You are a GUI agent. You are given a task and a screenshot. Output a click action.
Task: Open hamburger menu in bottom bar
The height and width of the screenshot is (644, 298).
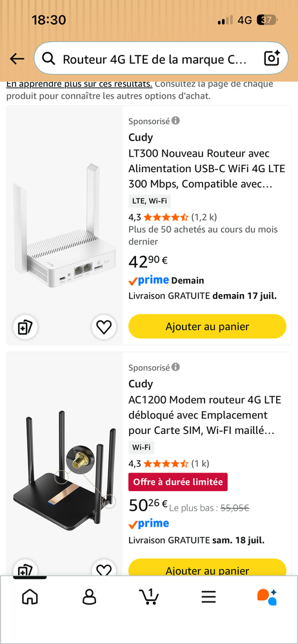tap(208, 597)
